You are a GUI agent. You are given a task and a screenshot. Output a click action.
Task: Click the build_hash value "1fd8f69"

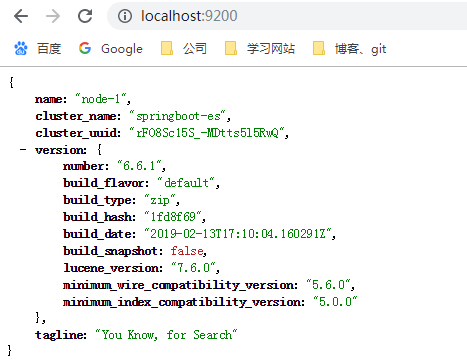point(173,217)
